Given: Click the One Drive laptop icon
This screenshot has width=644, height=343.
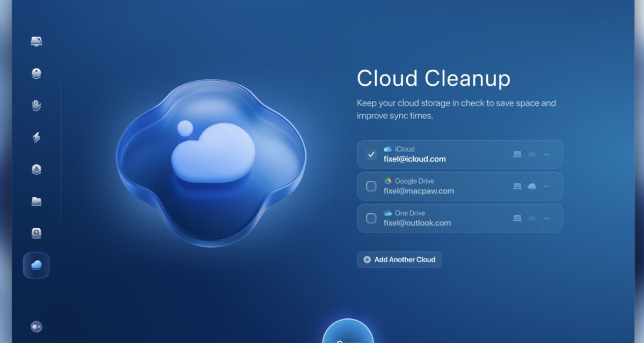Looking at the screenshot, I should pos(517,218).
